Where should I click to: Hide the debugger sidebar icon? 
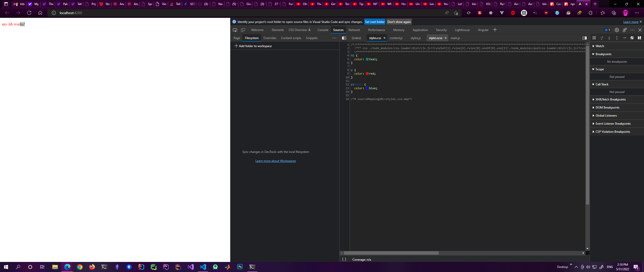pyautogui.click(x=584, y=38)
